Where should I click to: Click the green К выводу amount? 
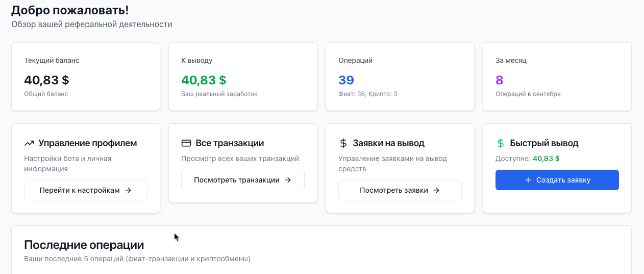[204, 80]
